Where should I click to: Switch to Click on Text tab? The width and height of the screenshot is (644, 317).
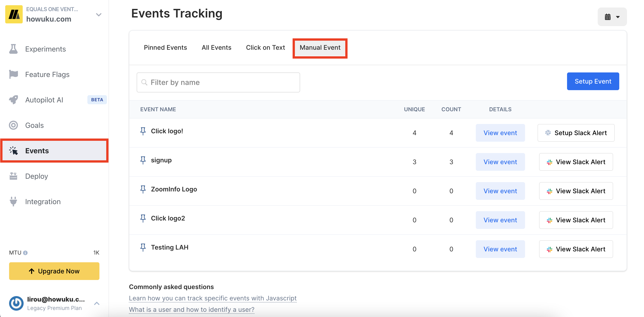pyautogui.click(x=265, y=47)
